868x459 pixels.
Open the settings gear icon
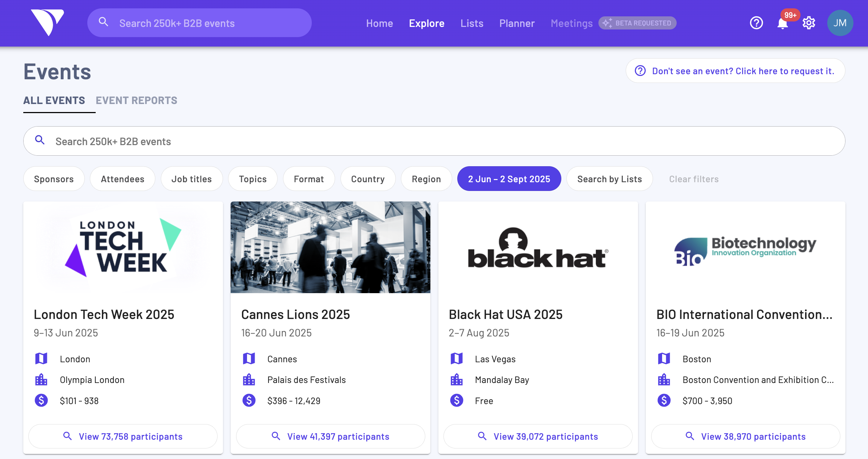[809, 23]
